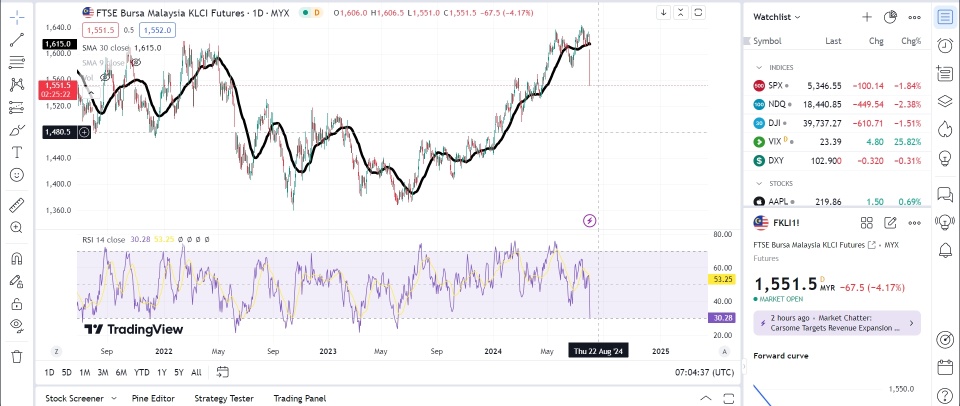Open the go to date calendar icon
This screenshot has width=960, height=406.
pos(222,372)
